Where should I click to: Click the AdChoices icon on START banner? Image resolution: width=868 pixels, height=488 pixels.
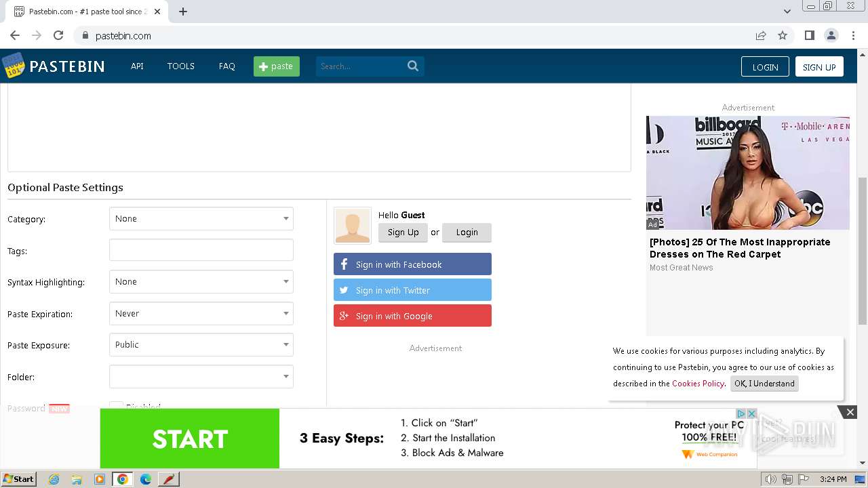coord(741,413)
